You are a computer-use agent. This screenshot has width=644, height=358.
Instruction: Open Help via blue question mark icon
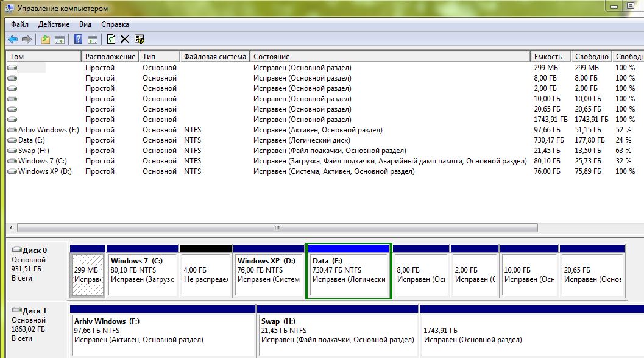pos(78,40)
